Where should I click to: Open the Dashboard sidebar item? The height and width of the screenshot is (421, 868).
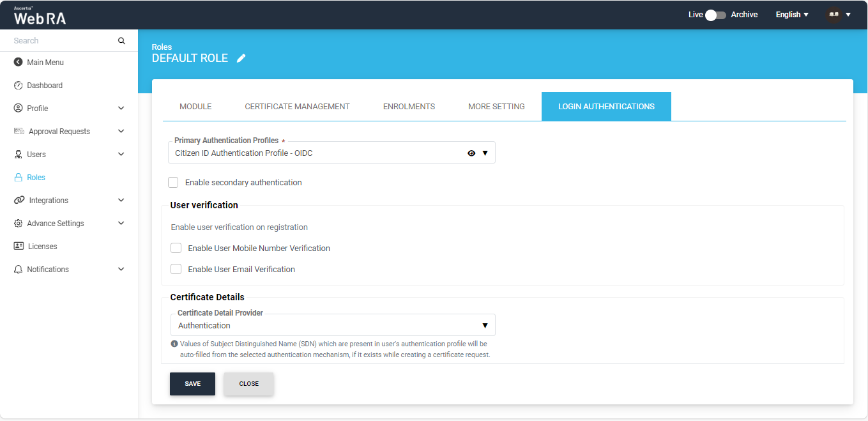click(45, 86)
